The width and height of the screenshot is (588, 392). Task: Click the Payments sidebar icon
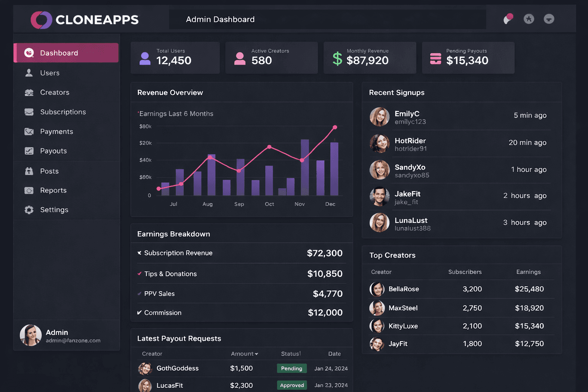(29, 131)
